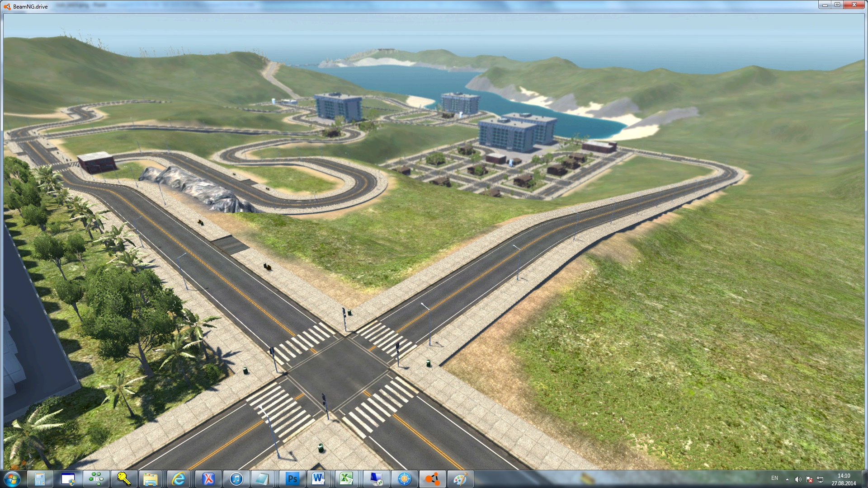
Task: Open the green IB dots application
Action: click(x=96, y=479)
